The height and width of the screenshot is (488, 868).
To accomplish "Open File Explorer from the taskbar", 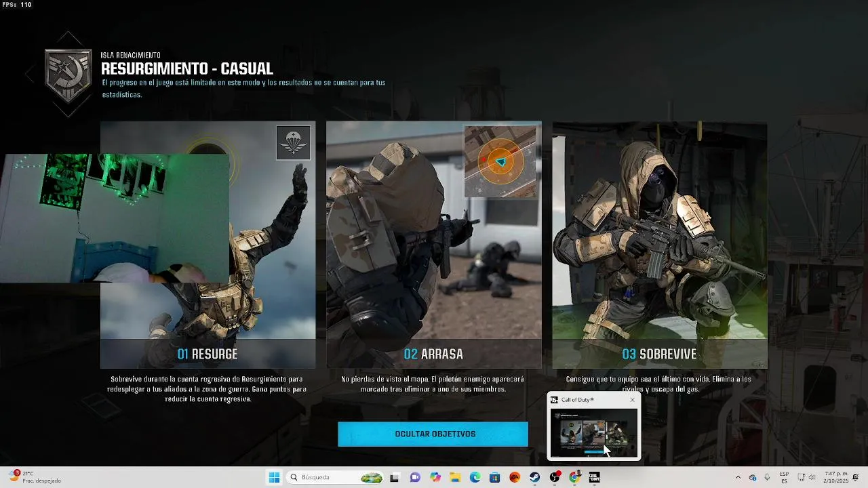I will tap(455, 477).
